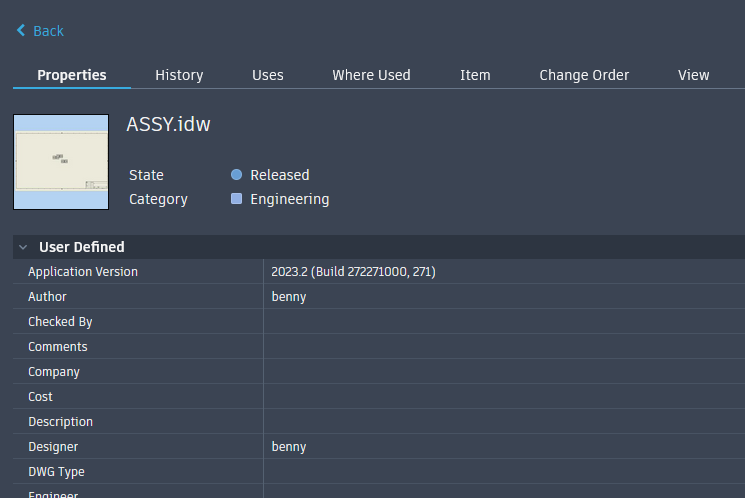Click the Designer value benny

pos(289,447)
